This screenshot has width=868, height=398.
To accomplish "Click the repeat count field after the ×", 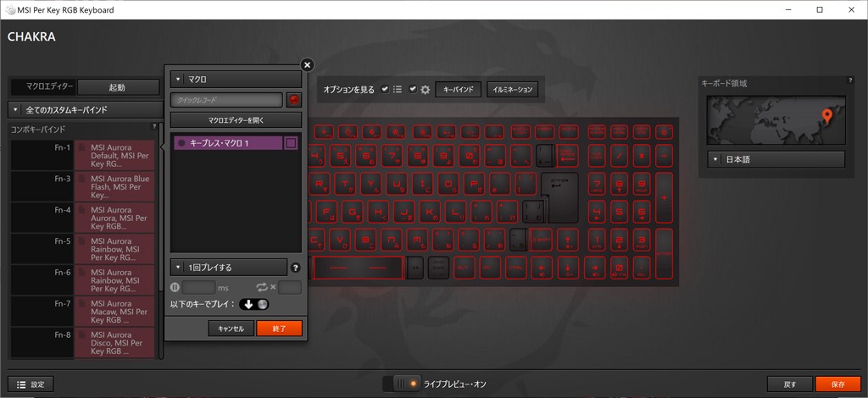I will 290,287.
